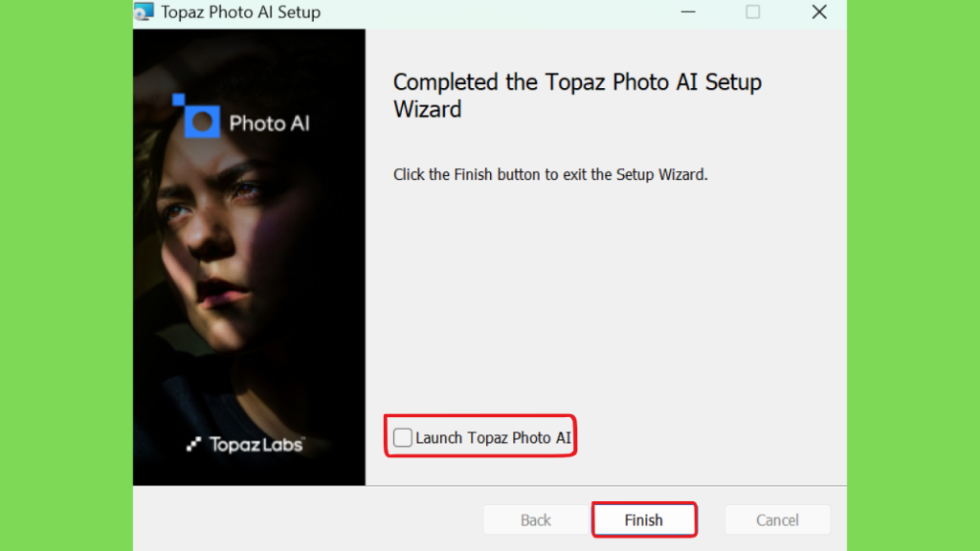Click the "Click the Finish button to exit" instruction text
Screen dimensions: 980x551
click(550, 175)
